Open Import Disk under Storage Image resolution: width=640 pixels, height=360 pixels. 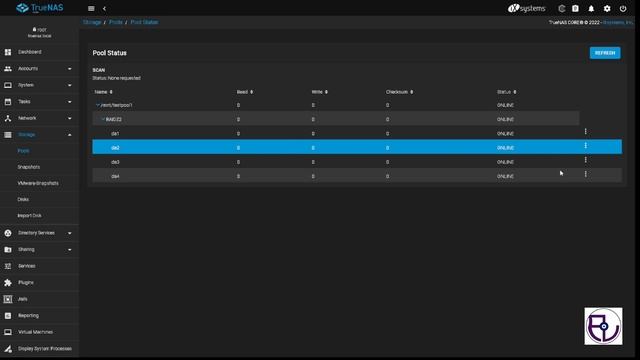29,216
